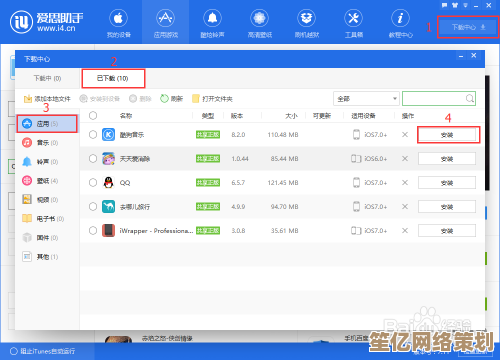Screen dimensions: 500x360
Task: Open the 我的设备 (My Device) section
Action: (x=118, y=23)
